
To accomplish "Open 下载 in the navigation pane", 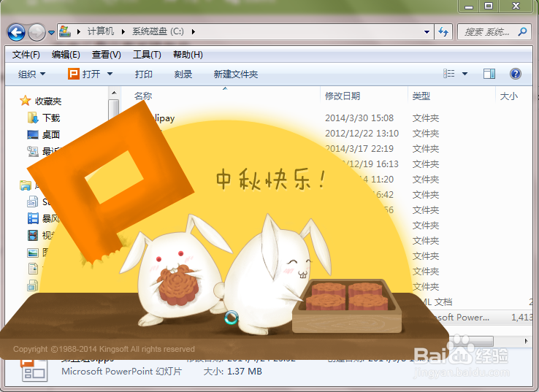I will [51, 118].
